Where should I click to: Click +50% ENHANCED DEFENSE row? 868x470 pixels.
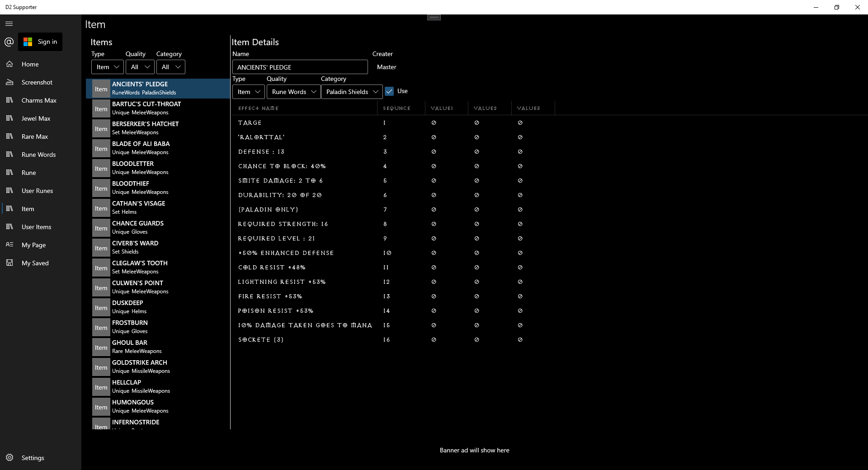point(549,253)
